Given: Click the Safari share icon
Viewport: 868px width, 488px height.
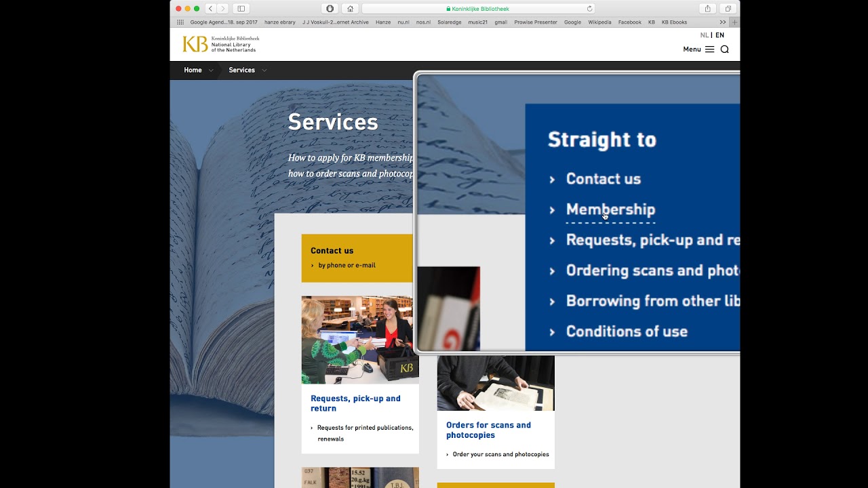Looking at the screenshot, I should (707, 9).
